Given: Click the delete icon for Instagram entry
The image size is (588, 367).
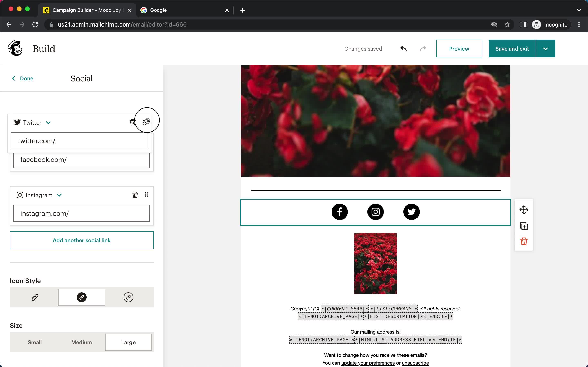Looking at the screenshot, I should click(x=135, y=195).
